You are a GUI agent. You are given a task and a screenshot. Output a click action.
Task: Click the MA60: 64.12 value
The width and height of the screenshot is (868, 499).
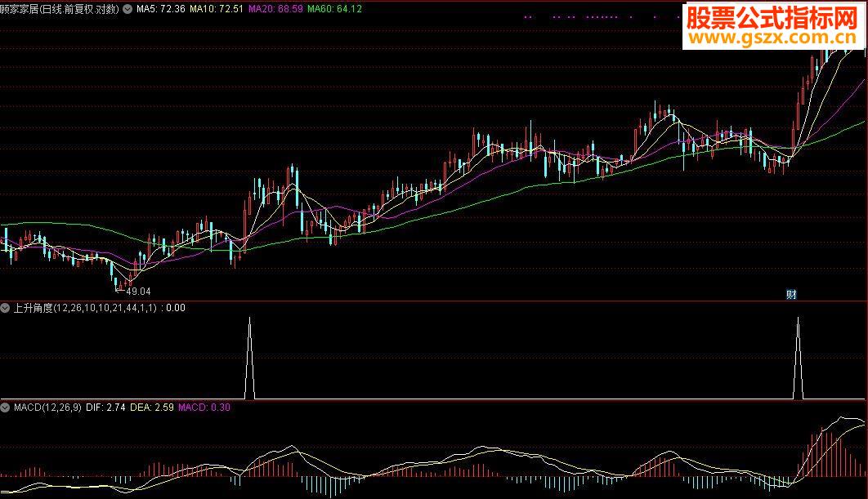334,9
